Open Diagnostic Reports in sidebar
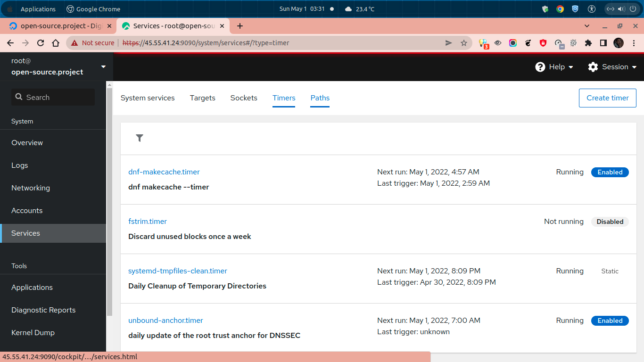The width and height of the screenshot is (644, 362). coord(53,310)
